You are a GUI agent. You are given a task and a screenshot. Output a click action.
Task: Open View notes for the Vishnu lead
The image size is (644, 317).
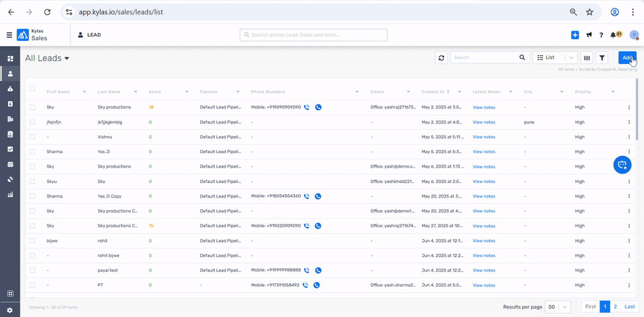click(x=484, y=137)
